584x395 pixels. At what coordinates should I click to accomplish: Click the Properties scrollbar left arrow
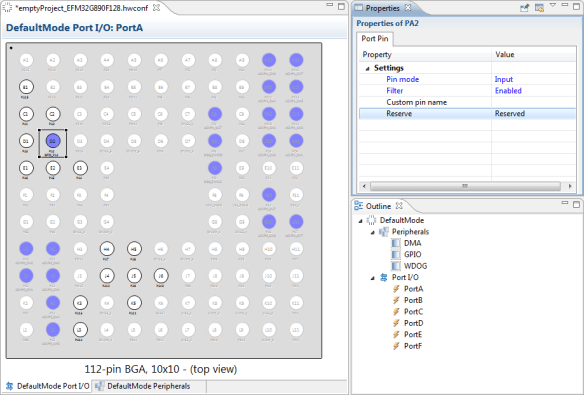tap(364, 186)
